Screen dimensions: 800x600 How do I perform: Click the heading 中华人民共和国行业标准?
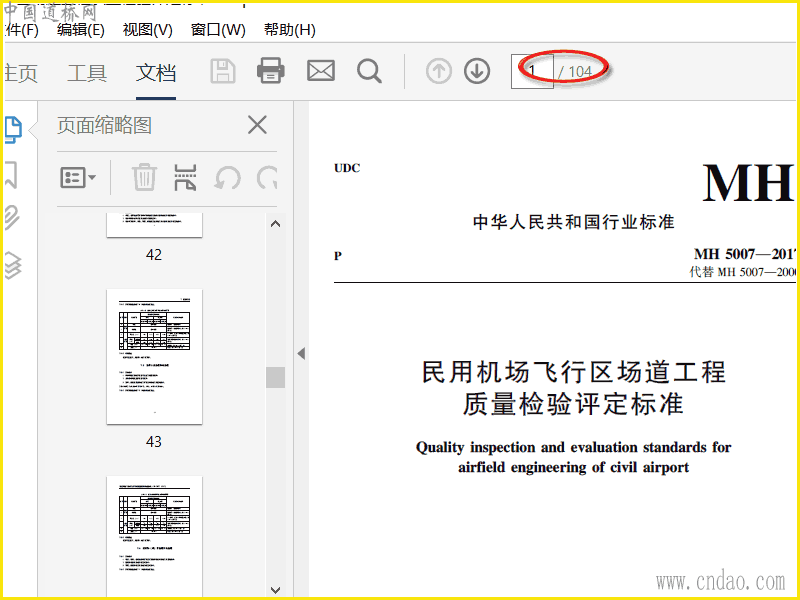point(573,222)
